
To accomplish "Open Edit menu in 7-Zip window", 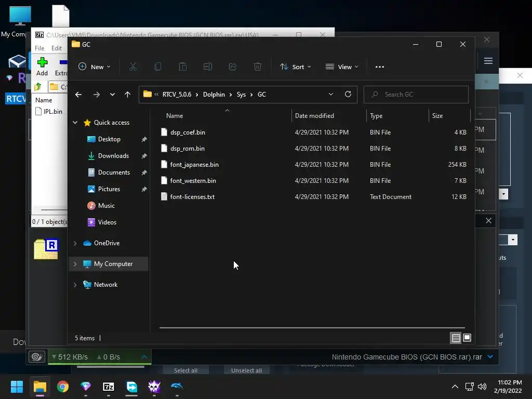I will 56,48.
